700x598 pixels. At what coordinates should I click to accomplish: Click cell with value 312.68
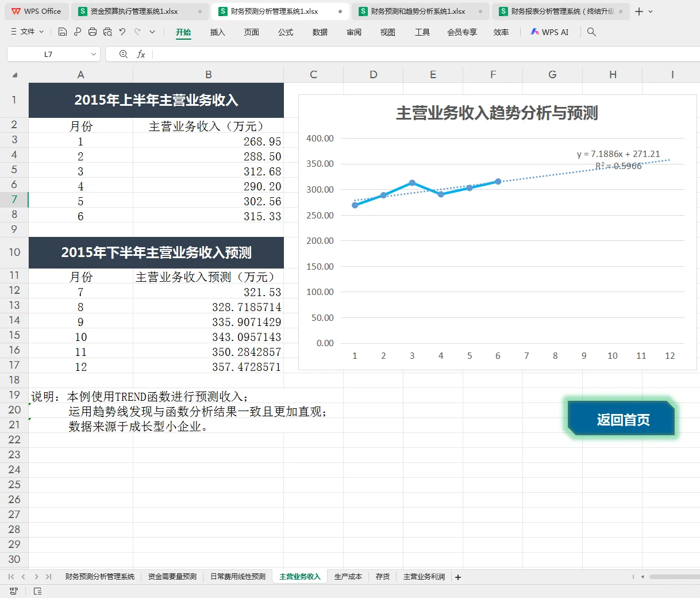(x=208, y=171)
